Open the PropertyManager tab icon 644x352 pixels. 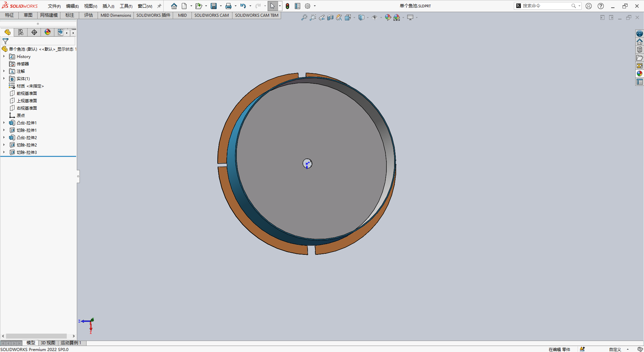pyautogui.click(x=21, y=32)
